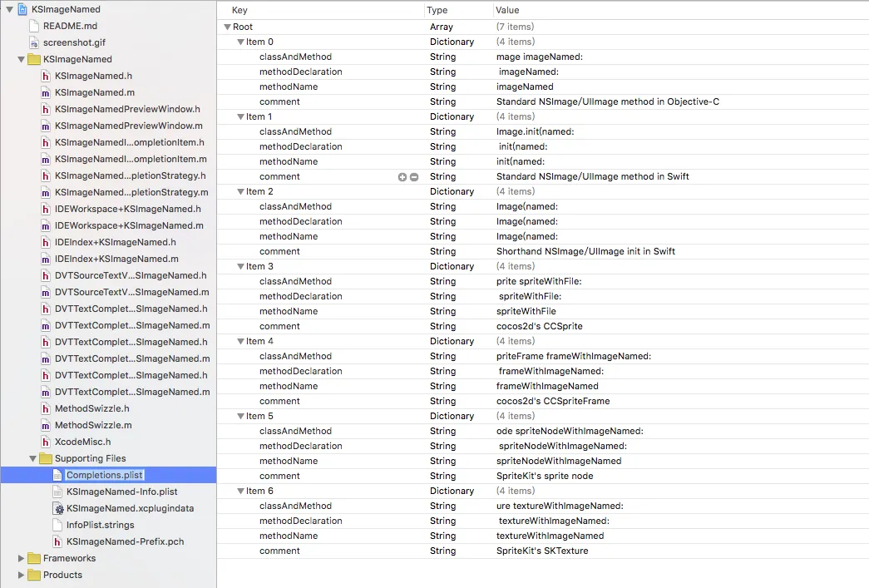
Task: Collapse the KSImageNamed group folder
Action: tap(21, 59)
